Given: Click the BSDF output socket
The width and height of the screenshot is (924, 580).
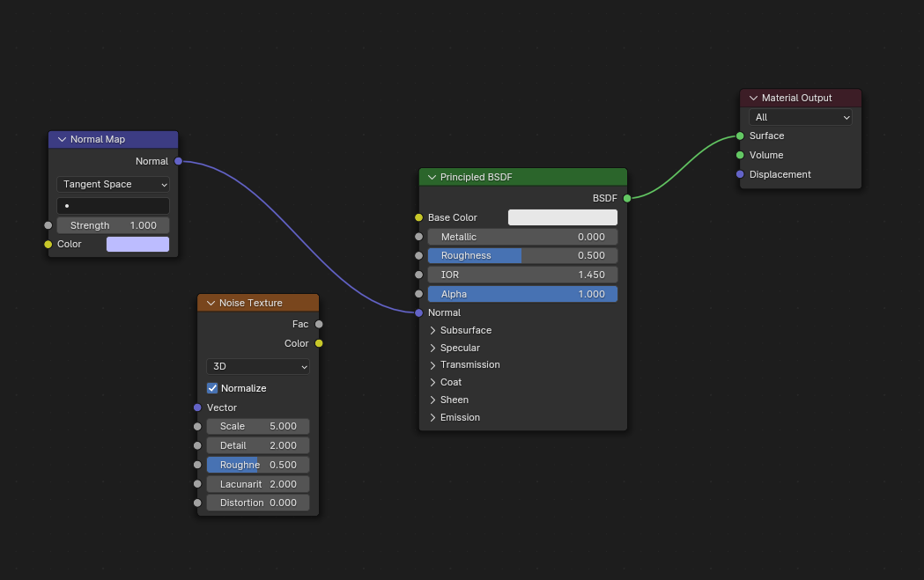Looking at the screenshot, I should (626, 198).
